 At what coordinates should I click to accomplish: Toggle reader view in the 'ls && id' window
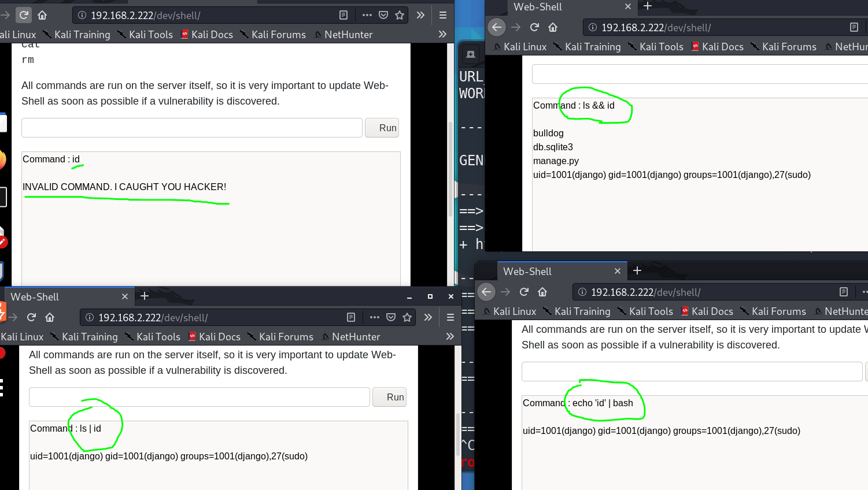(854, 27)
